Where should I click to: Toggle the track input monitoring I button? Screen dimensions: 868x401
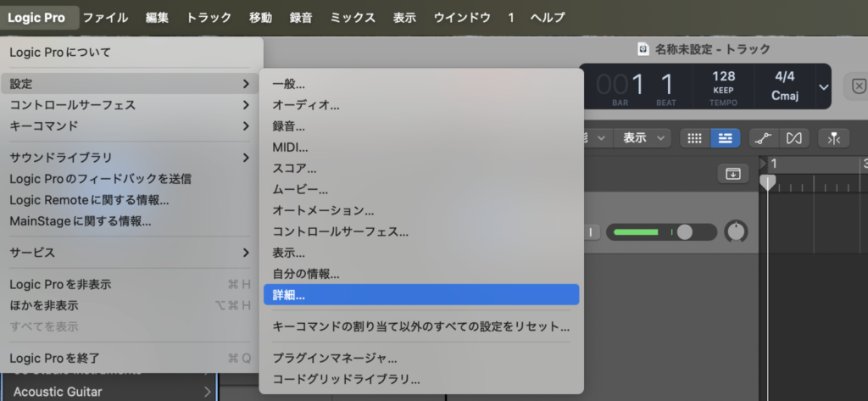click(591, 232)
